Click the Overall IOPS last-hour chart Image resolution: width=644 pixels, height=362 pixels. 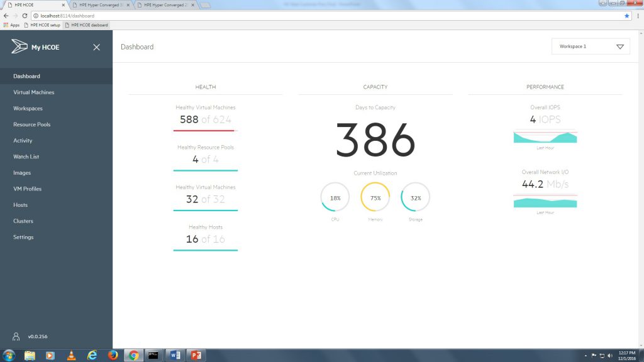click(545, 138)
